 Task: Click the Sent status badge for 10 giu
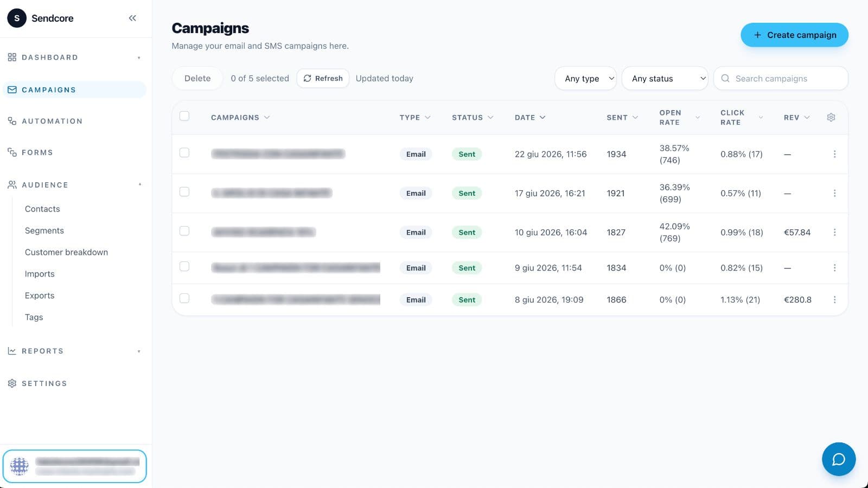point(467,232)
